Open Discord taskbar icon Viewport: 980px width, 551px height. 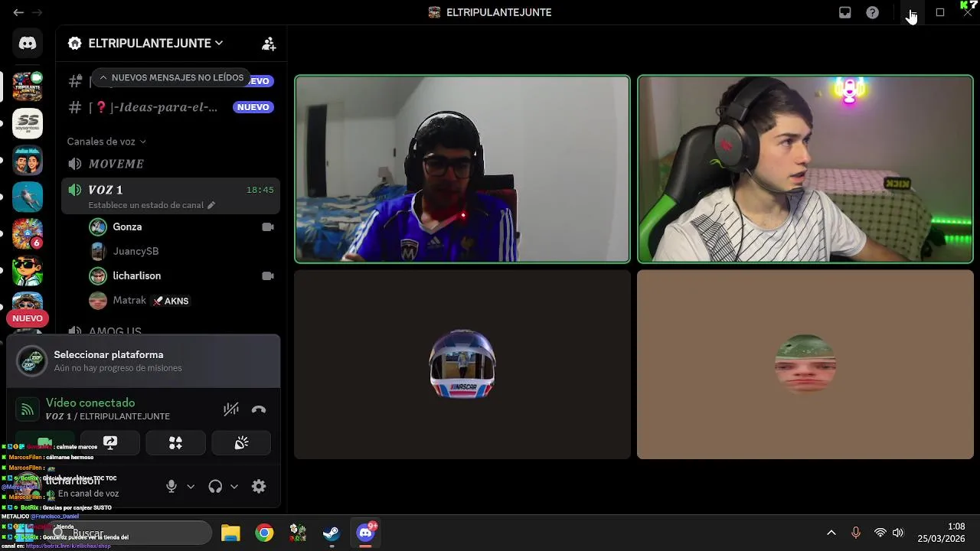[366, 533]
